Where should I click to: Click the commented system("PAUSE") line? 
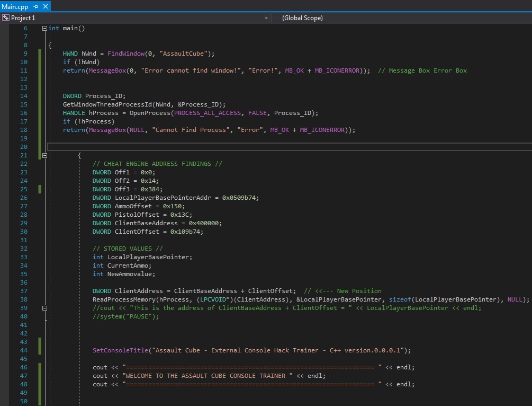(125, 316)
